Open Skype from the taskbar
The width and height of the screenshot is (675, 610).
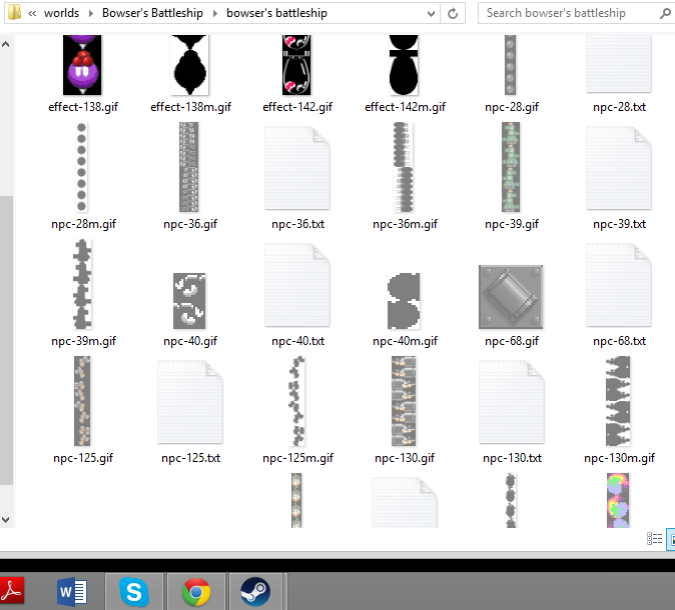[x=134, y=591]
